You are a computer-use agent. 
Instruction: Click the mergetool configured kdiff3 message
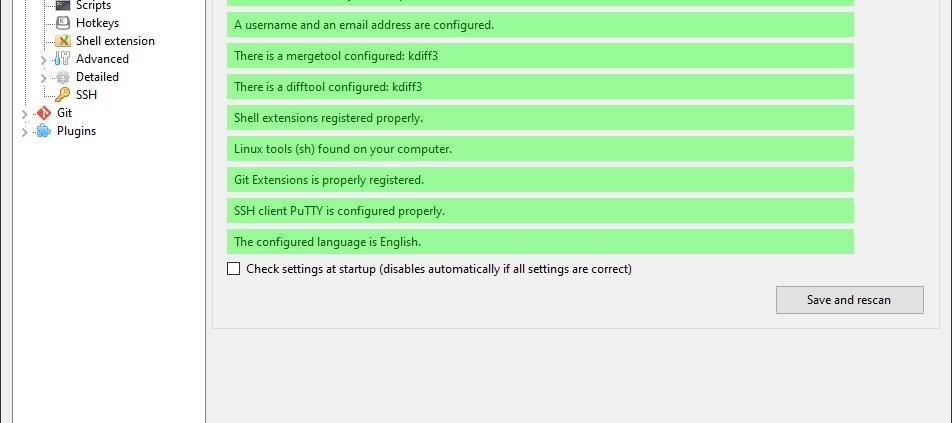click(540, 56)
